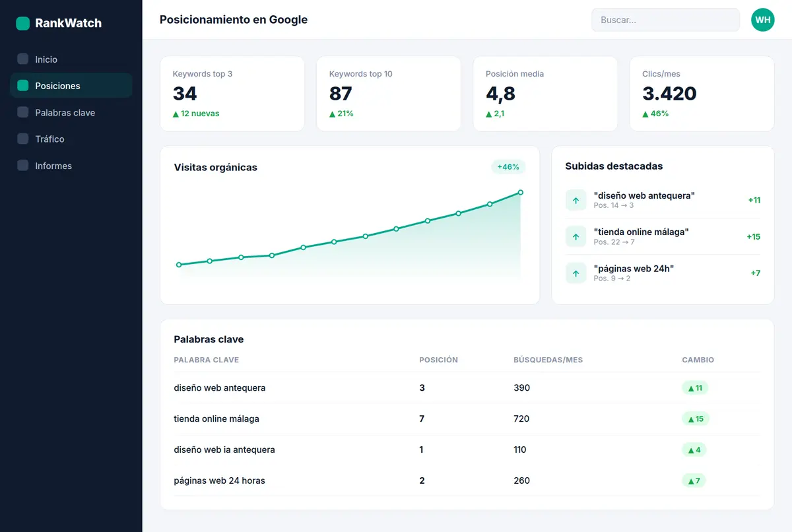Select the Clics/mes stat card
792x532 pixels.
[x=702, y=94]
